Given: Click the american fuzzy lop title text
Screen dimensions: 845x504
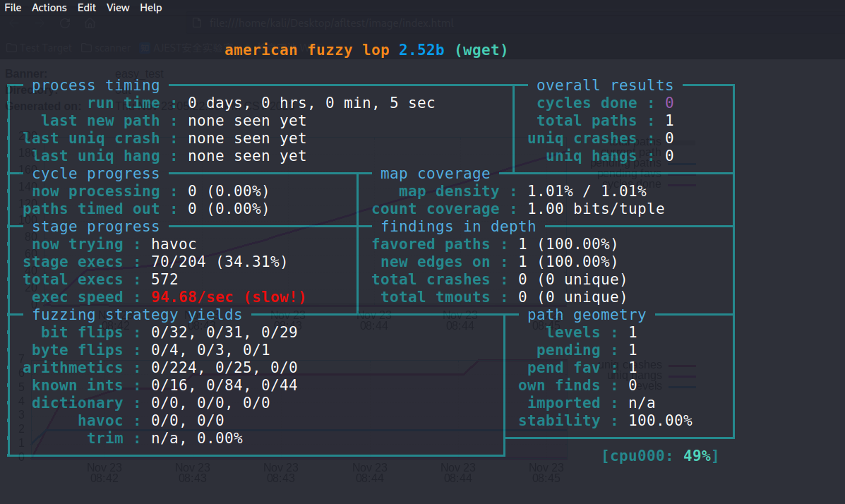Looking at the screenshot, I should (x=309, y=49).
